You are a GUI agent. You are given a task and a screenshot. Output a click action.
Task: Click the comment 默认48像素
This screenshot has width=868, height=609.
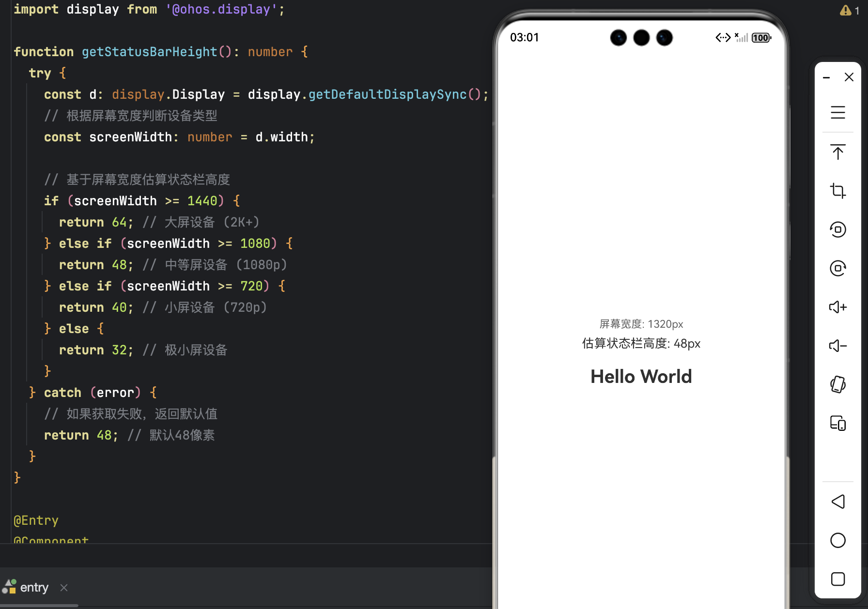pyautogui.click(x=171, y=435)
